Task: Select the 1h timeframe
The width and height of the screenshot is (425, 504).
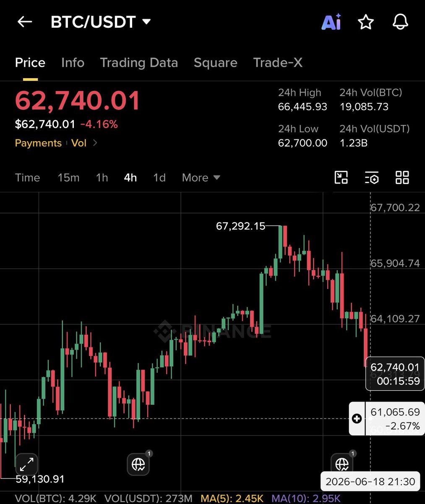Action: click(x=102, y=178)
